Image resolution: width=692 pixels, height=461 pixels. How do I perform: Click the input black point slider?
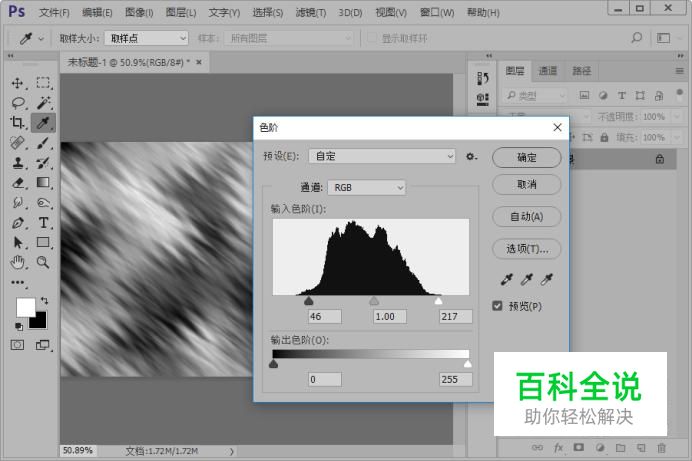(x=308, y=301)
